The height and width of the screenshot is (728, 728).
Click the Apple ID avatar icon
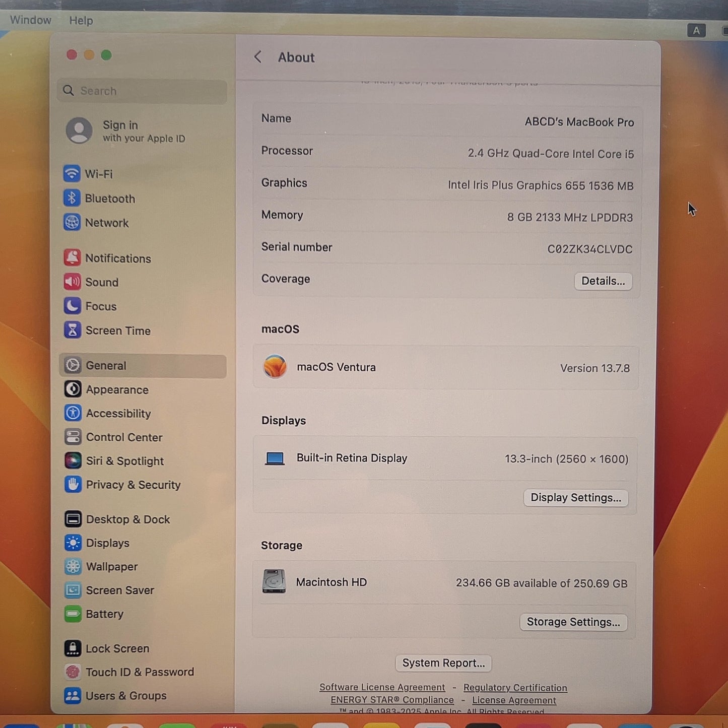79,130
